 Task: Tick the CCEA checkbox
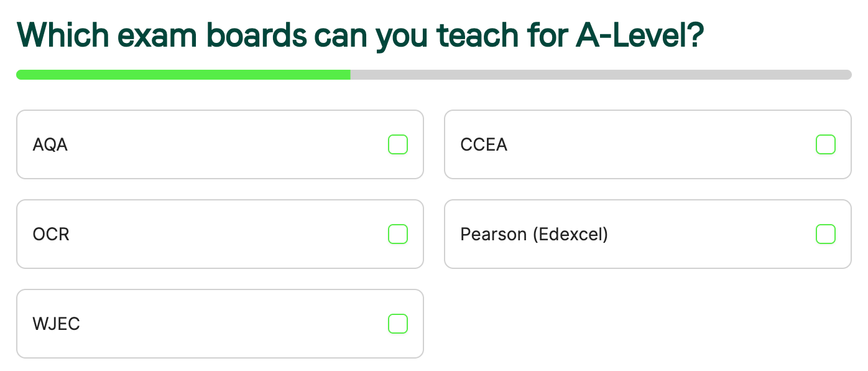pos(826,144)
